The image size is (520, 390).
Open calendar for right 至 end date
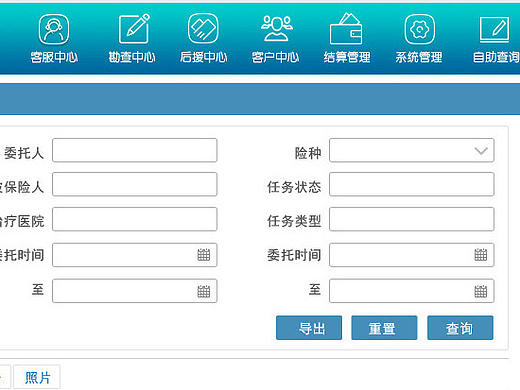[x=481, y=291]
